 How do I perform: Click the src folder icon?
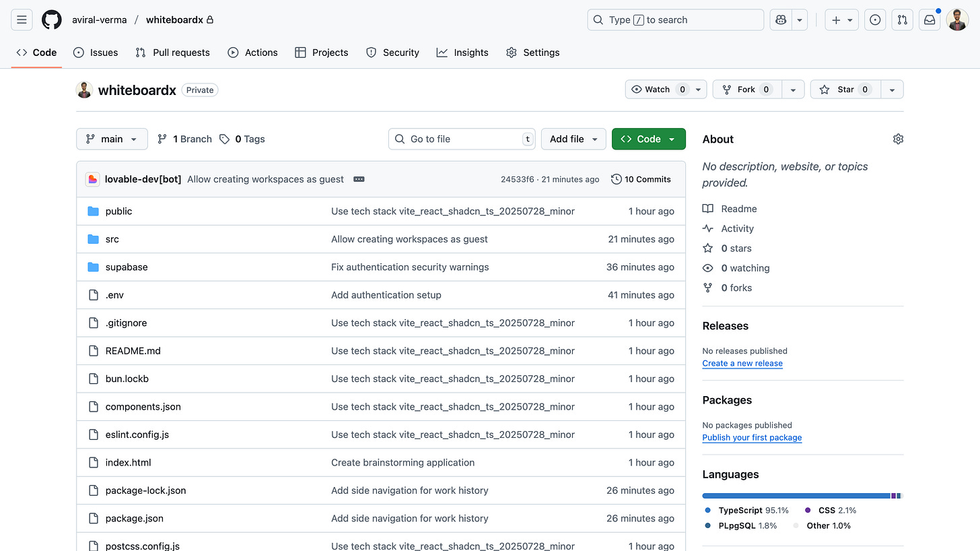click(x=94, y=239)
